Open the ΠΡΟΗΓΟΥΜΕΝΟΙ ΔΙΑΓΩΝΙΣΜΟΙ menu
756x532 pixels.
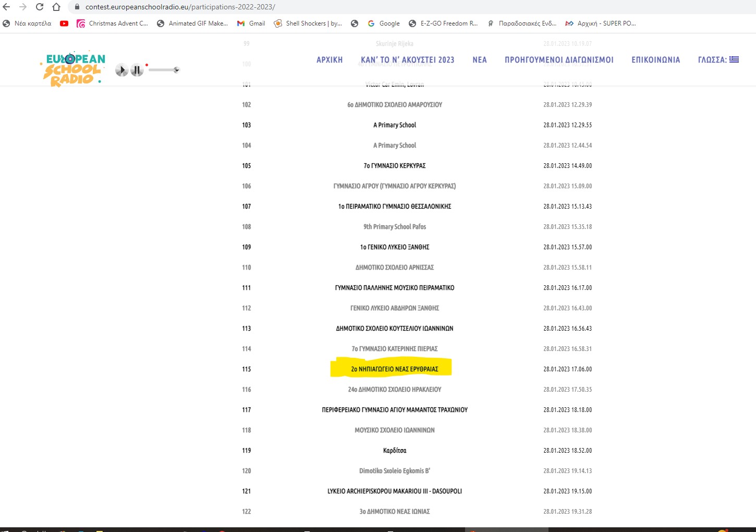[559, 60]
